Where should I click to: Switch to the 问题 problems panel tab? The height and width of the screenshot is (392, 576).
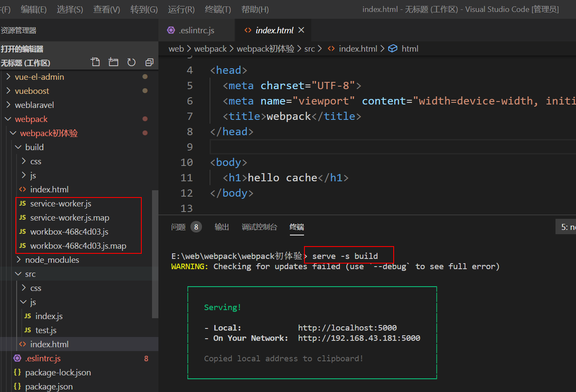pyautogui.click(x=178, y=227)
